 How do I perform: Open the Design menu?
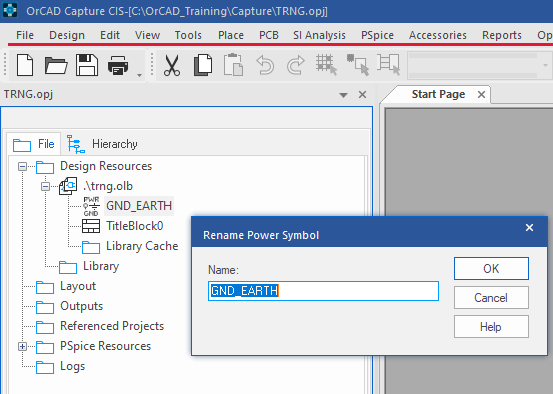67,35
